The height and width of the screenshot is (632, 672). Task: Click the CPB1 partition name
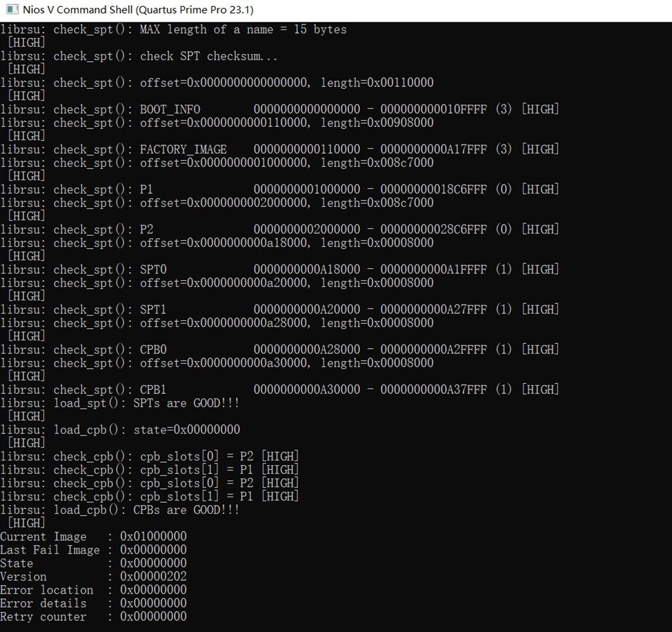coord(153,389)
